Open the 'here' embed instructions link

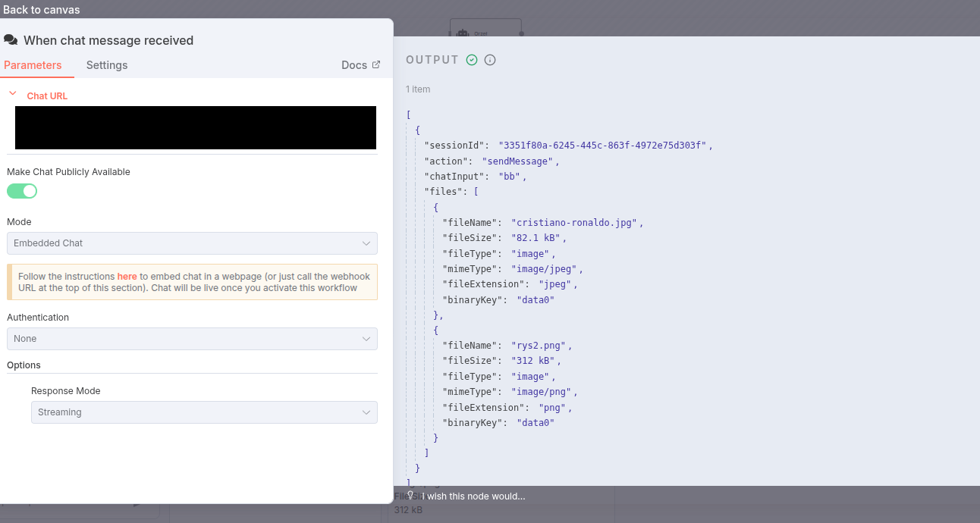127,277
